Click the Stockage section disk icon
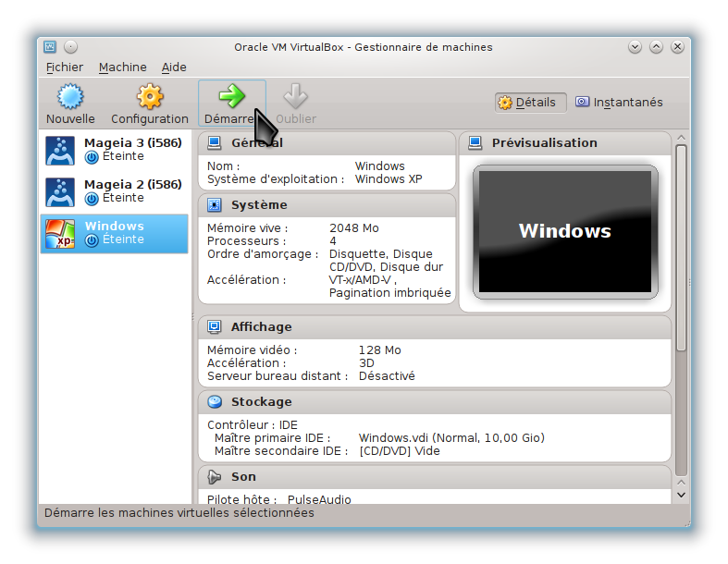This screenshot has width=728, height=564. point(214,401)
